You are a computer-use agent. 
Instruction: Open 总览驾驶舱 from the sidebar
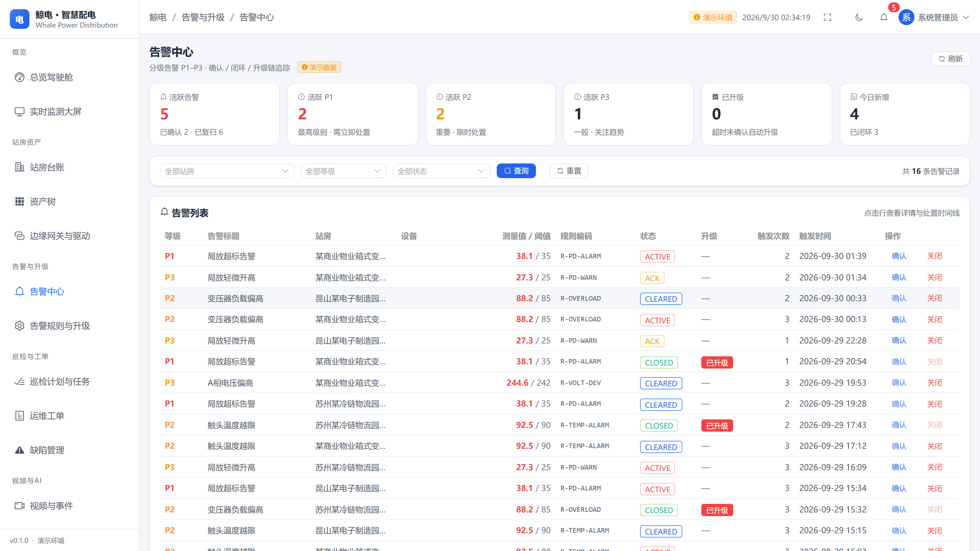[x=69, y=77]
